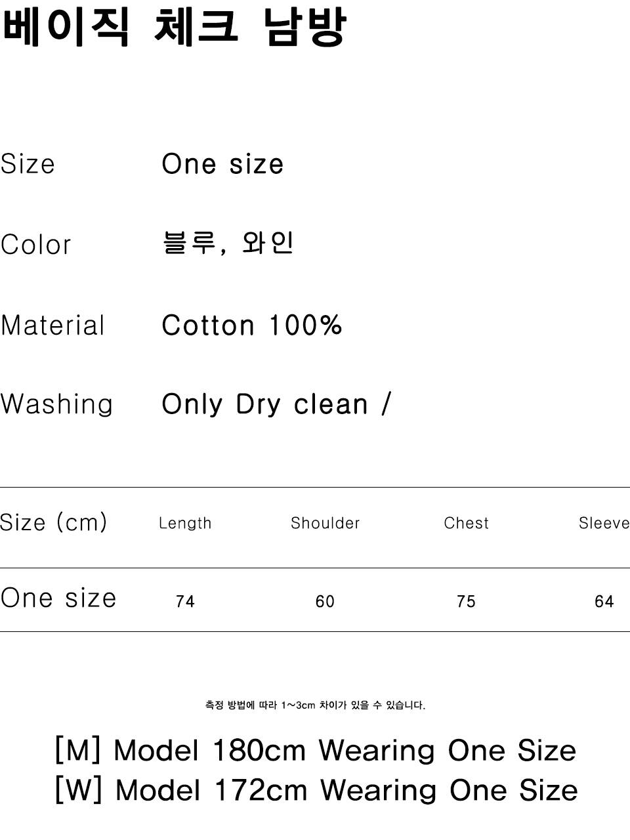Click the Size (cm) table header
The height and width of the screenshot is (840, 630).
pyautogui.click(x=53, y=522)
